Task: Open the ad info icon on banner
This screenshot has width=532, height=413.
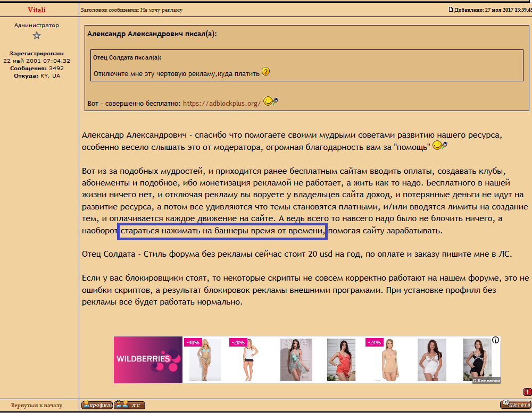Action: 495,340
